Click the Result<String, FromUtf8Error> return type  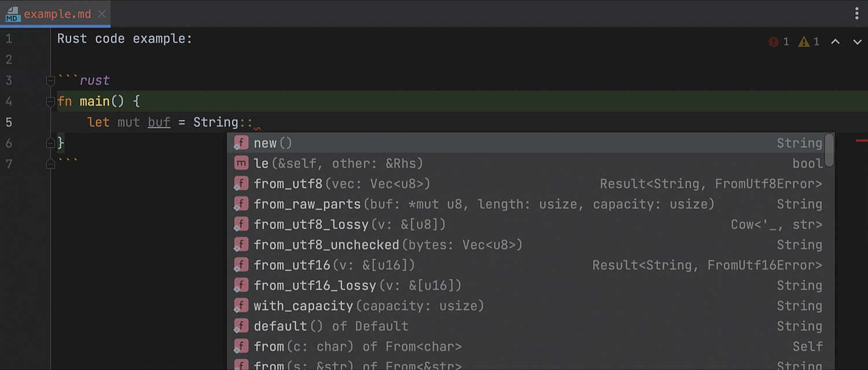point(711,184)
